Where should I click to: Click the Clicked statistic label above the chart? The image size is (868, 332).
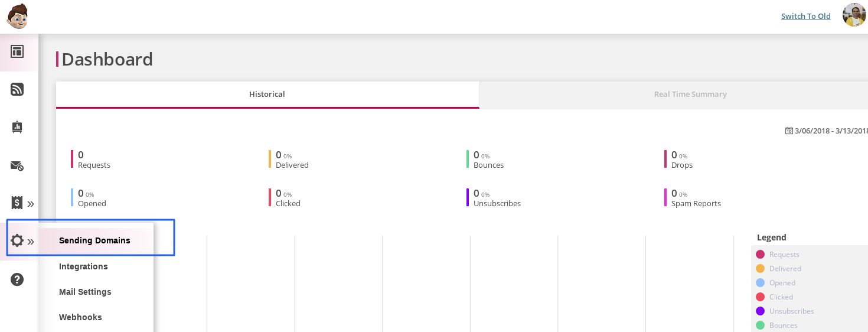[288, 204]
